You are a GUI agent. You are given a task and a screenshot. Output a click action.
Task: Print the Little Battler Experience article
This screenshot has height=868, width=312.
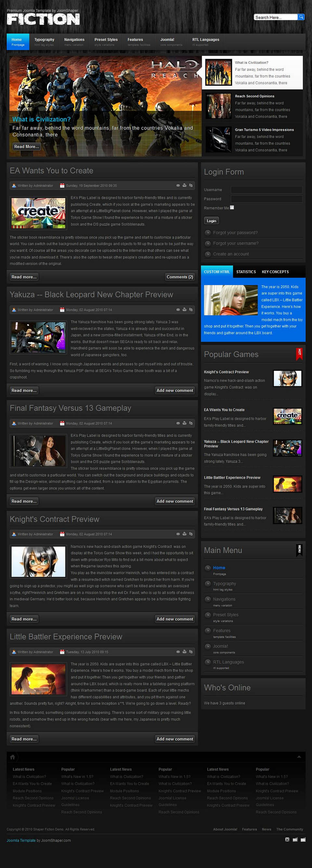pyautogui.click(x=185, y=652)
